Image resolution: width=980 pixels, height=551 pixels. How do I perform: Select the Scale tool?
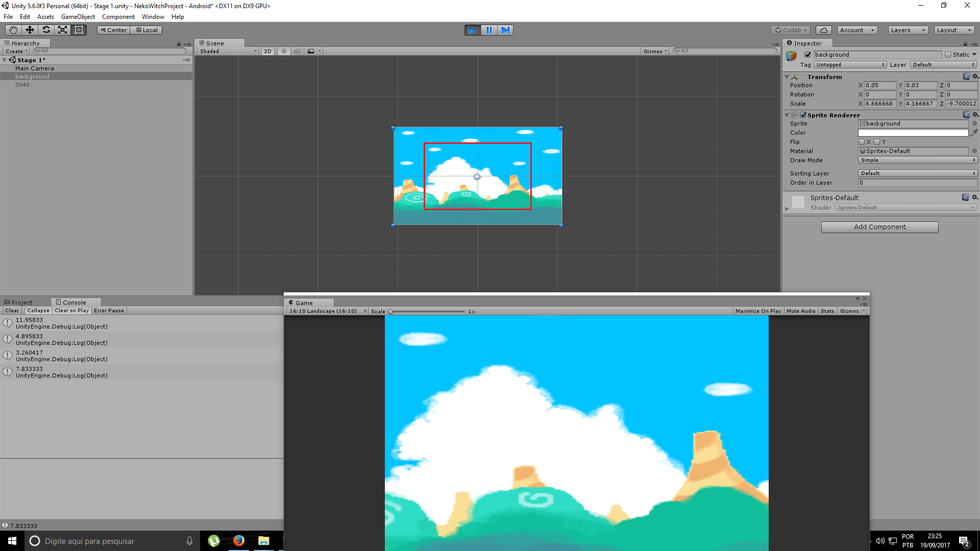62,30
